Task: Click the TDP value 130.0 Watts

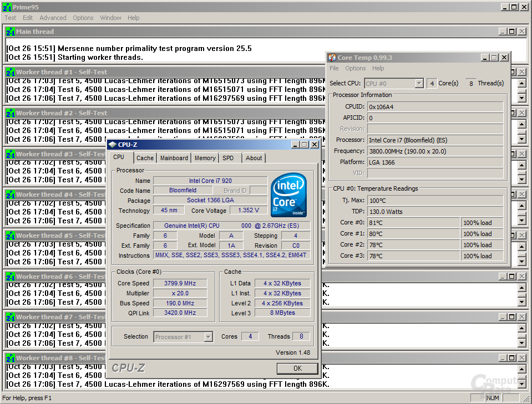Action: [x=435, y=212]
